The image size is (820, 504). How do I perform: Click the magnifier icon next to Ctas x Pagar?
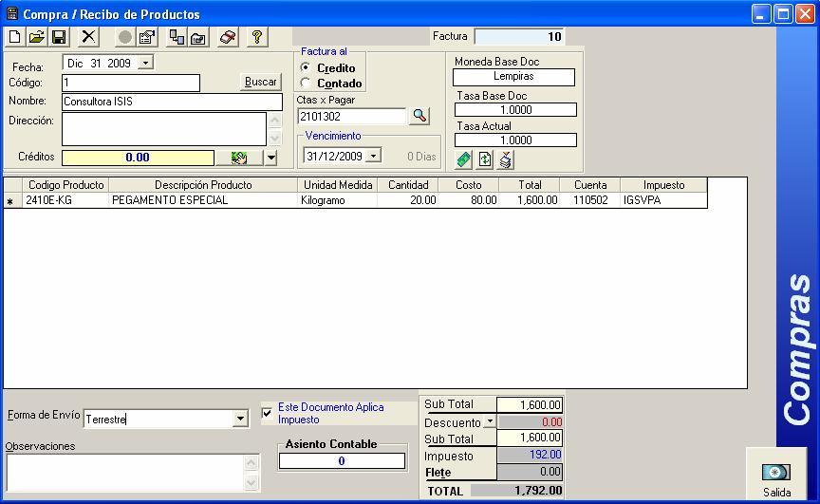419,116
